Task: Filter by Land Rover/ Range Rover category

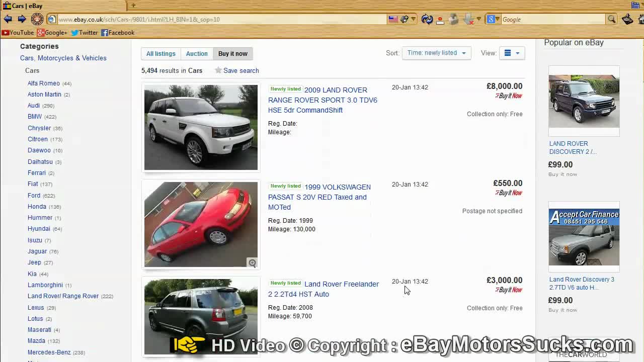Action: point(63,296)
